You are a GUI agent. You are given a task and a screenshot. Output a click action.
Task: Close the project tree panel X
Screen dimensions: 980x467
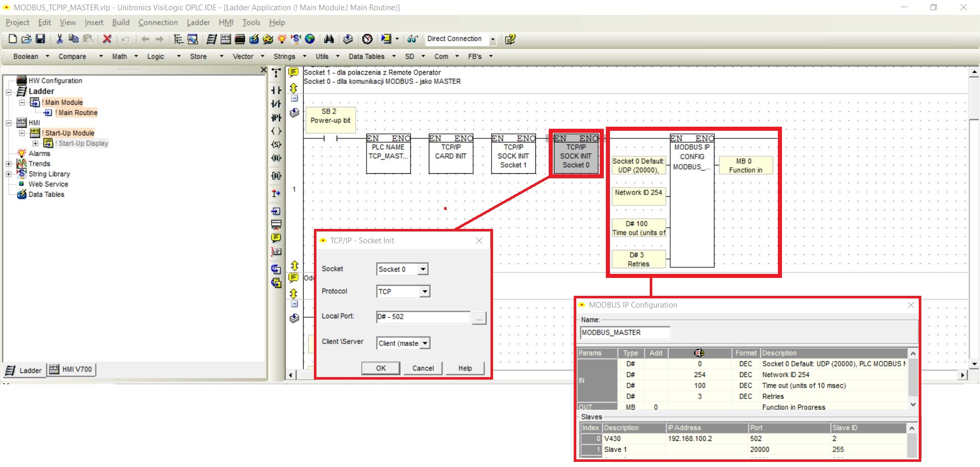(x=263, y=70)
